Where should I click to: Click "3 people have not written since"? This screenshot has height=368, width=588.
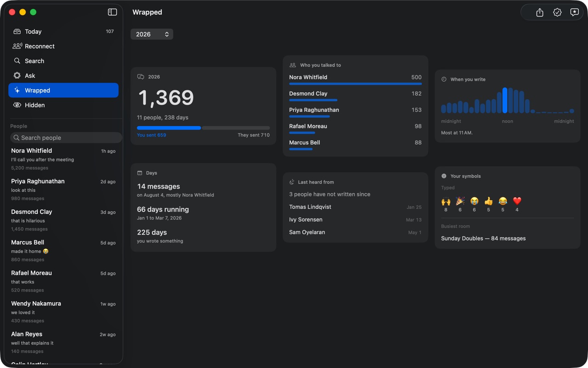tap(329, 194)
